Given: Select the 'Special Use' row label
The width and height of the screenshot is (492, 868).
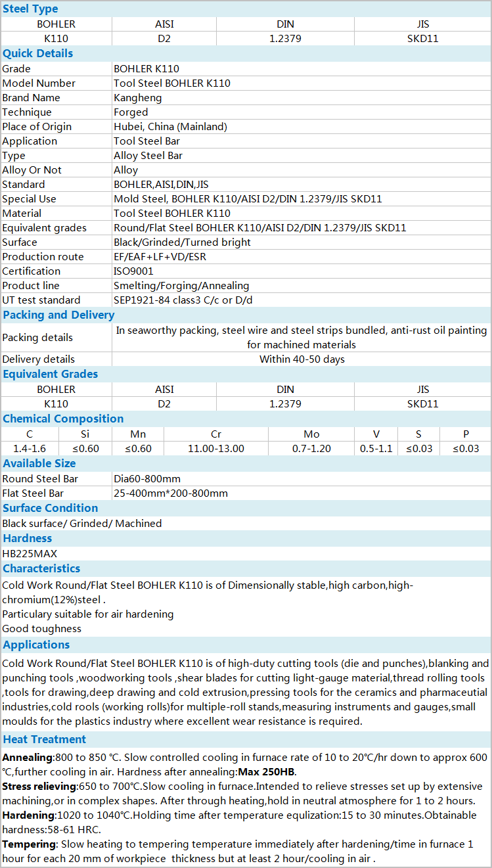Looking at the screenshot, I should [x=29, y=198].
